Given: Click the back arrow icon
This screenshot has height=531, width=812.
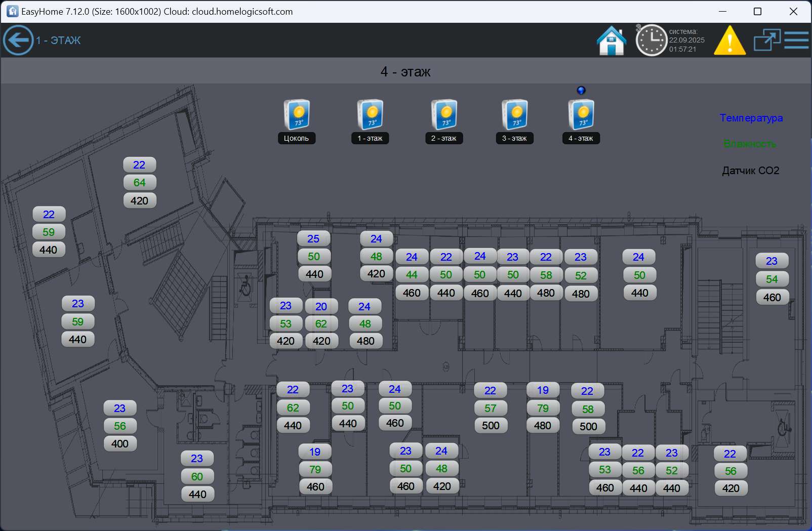Looking at the screenshot, I should (x=18, y=40).
